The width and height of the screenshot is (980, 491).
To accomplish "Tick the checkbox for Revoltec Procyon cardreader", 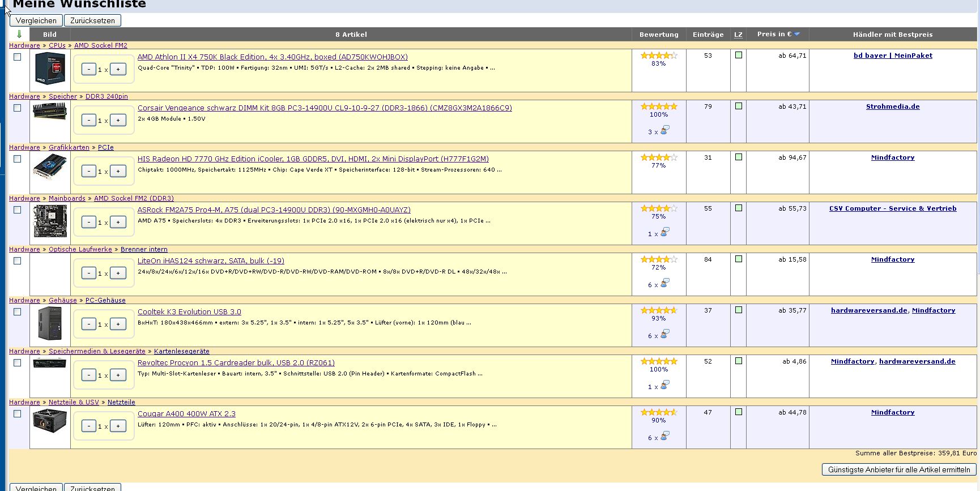I will [x=18, y=363].
